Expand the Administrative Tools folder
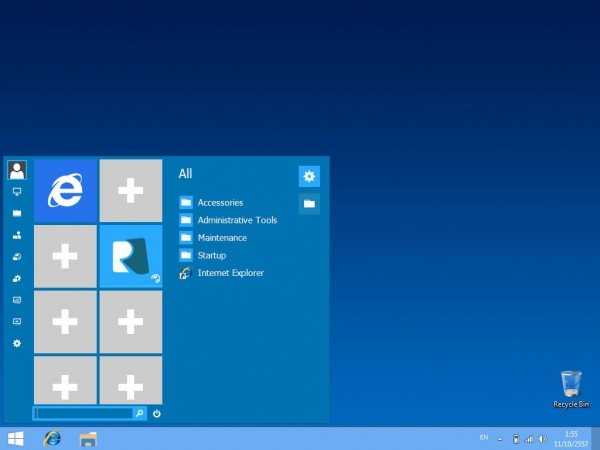Screen dimensions: 600x450 [x=237, y=220]
